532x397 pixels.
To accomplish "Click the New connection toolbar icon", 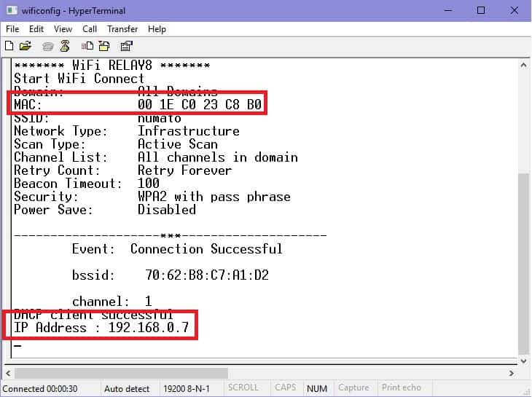I will click(x=9, y=46).
